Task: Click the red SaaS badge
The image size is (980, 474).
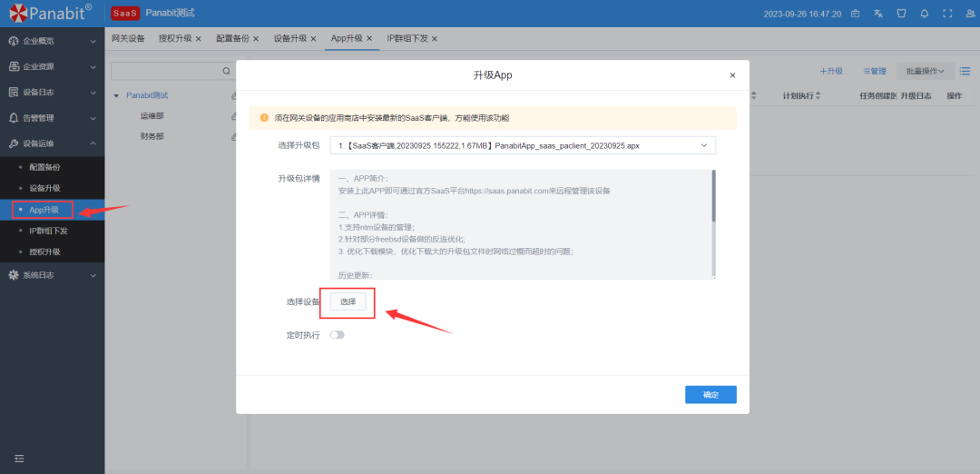Action: [x=125, y=13]
